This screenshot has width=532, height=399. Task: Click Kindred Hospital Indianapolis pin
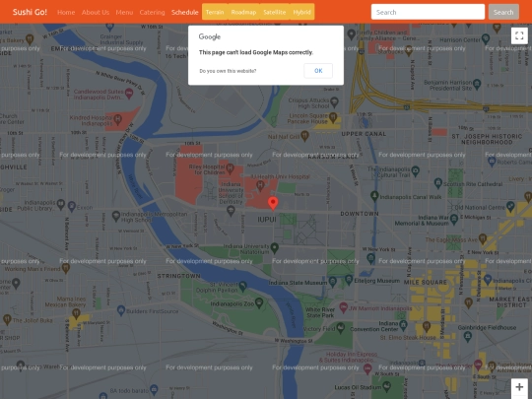pos(118,119)
